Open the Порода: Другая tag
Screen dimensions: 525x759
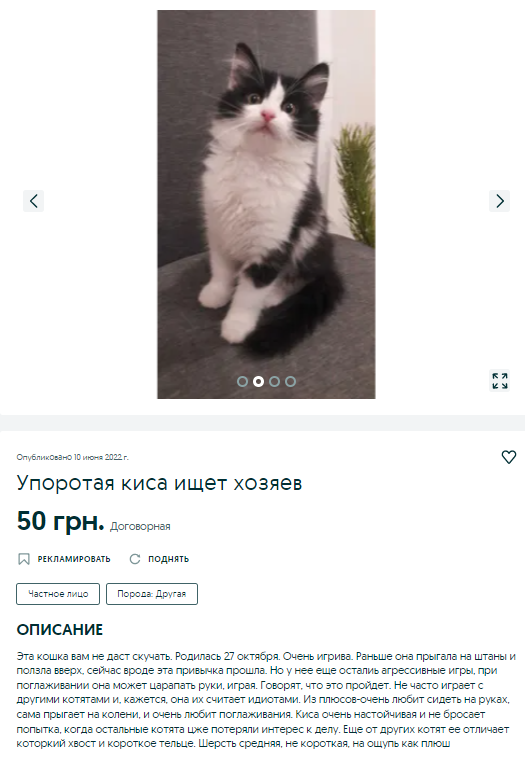click(151, 594)
